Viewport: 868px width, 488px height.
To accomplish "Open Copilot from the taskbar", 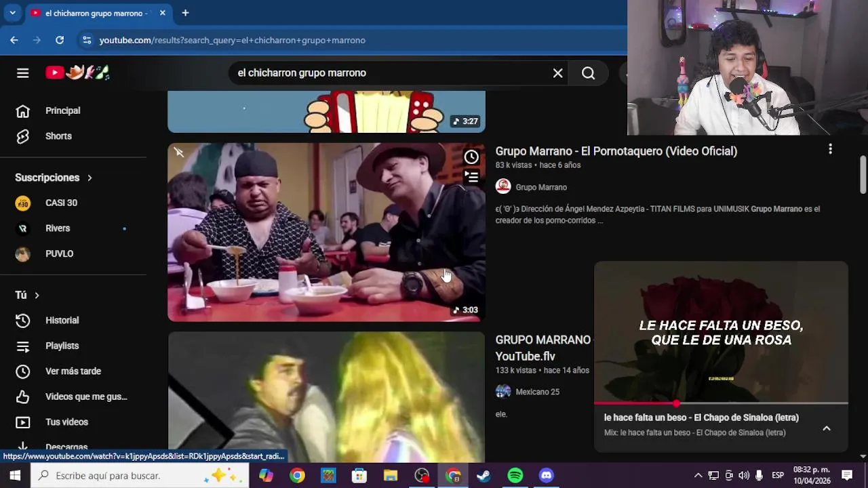I will (x=266, y=476).
